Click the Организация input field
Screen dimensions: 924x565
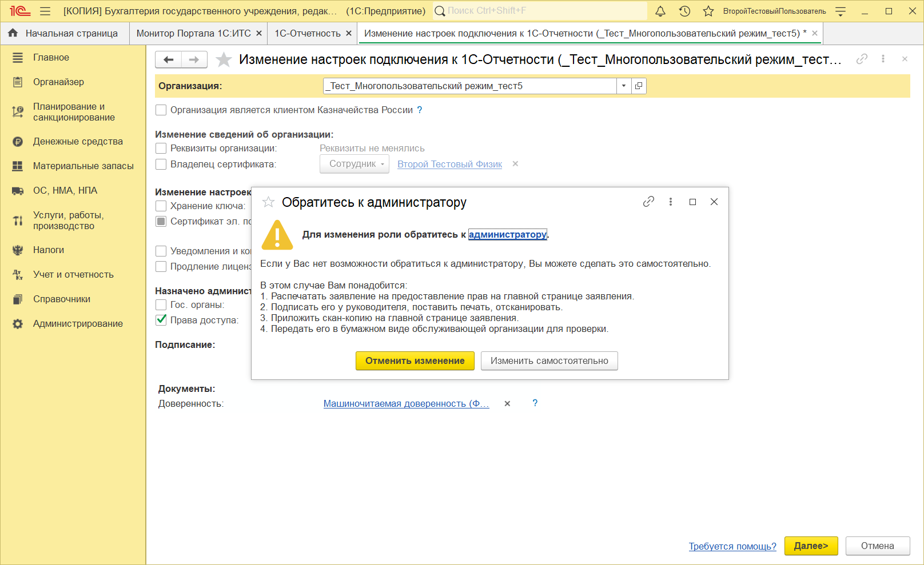[x=470, y=86]
